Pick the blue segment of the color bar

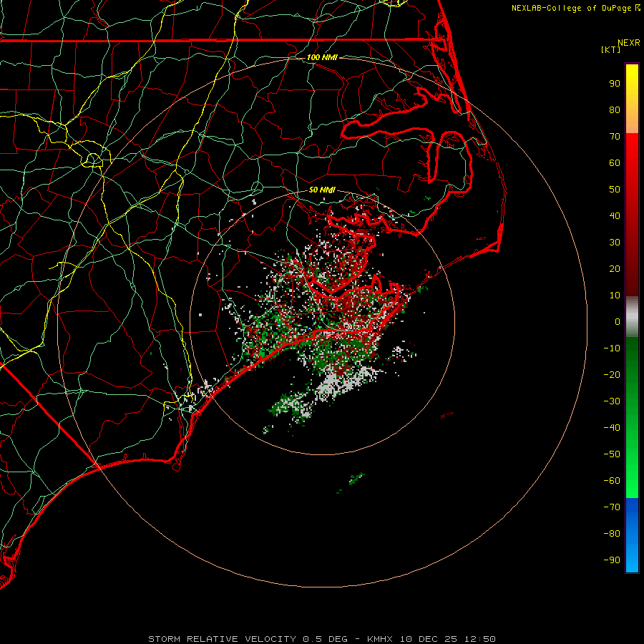tap(632, 535)
